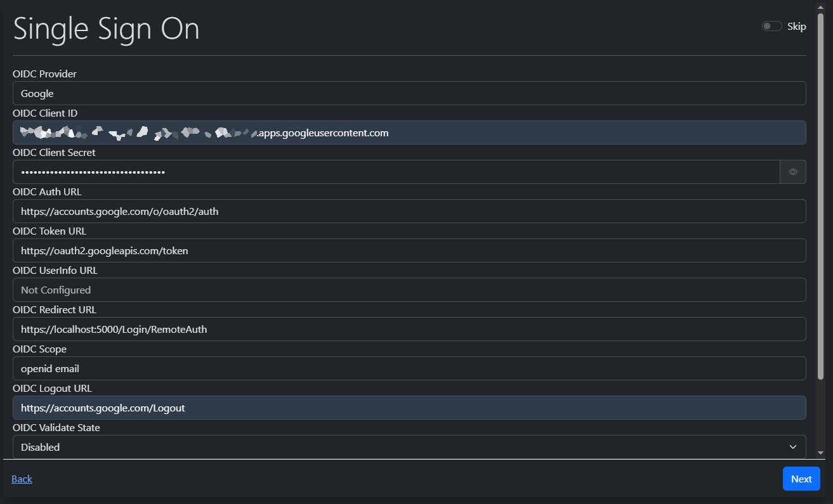This screenshot has width=833, height=504.
Task: Click the scrollbar down arrow
Action: click(820, 452)
